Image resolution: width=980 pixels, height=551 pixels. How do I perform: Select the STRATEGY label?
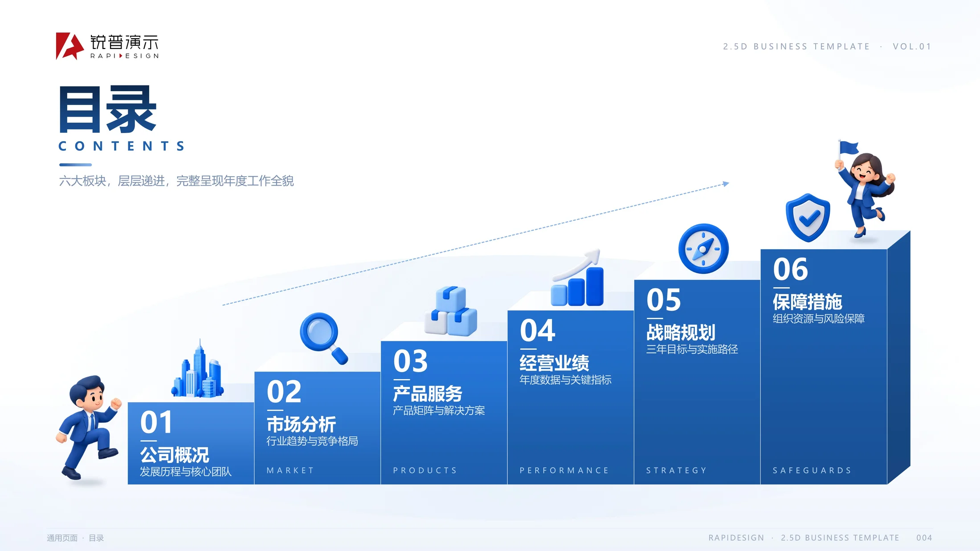(676, 470)
